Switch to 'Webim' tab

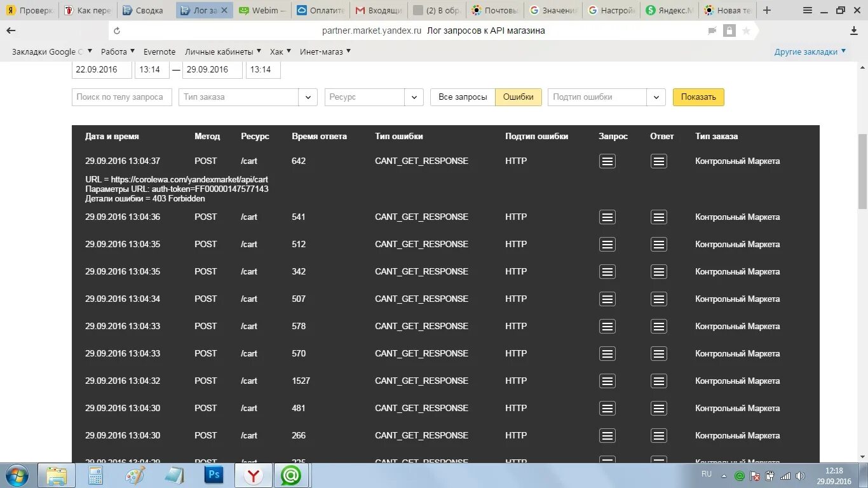[262, 10]
